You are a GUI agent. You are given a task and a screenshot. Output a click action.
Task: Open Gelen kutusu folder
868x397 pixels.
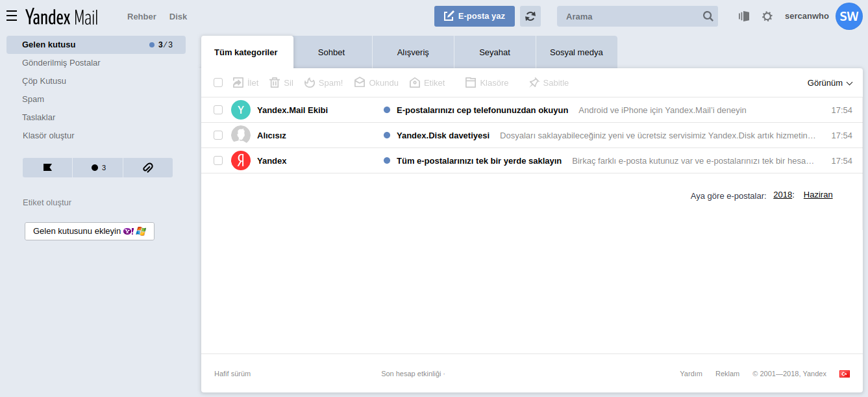click(96, 45)
